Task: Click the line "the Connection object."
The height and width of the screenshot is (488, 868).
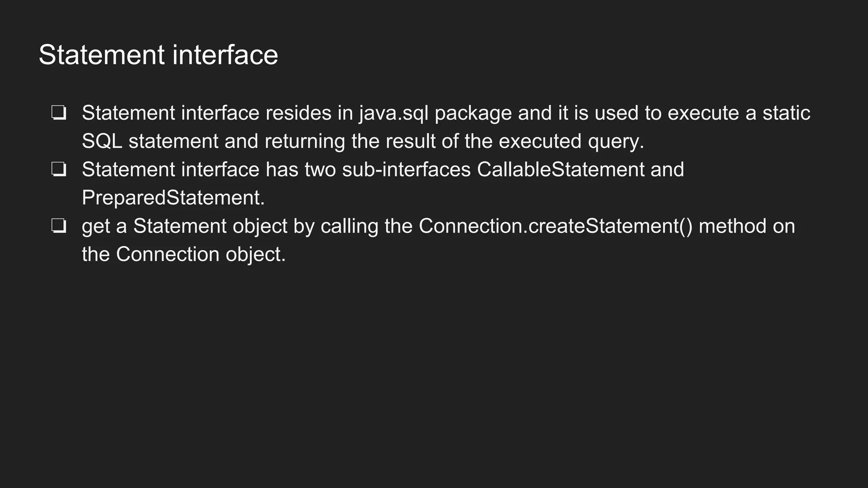Action: pyautogui.click(x=184, y=255)
